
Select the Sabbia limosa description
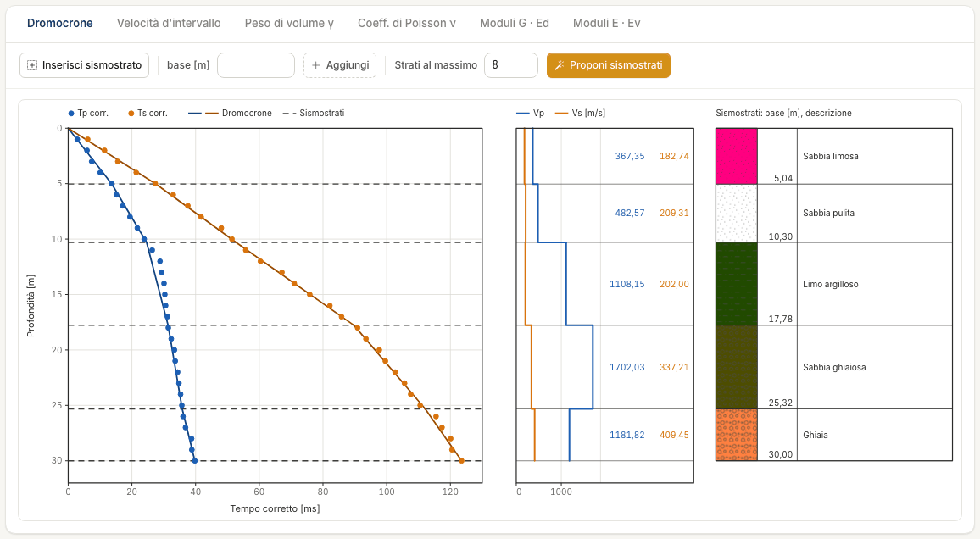point(831,156)
